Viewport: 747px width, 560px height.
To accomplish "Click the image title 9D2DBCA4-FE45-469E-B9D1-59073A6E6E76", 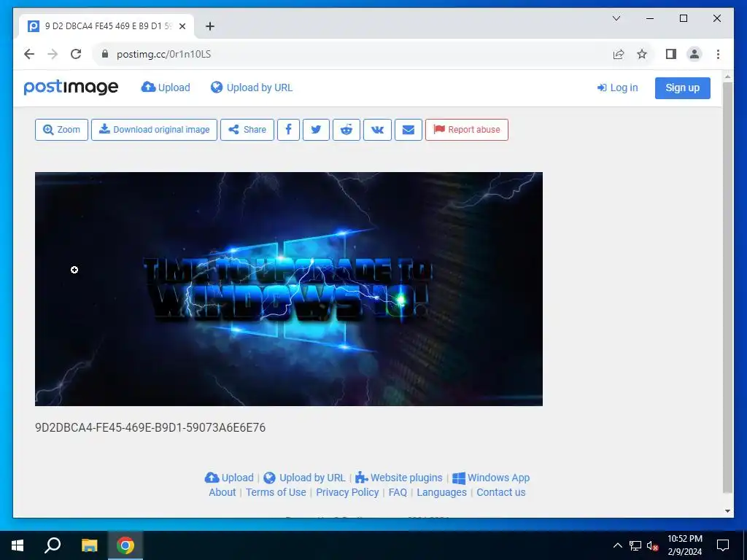I will point(150,427).
